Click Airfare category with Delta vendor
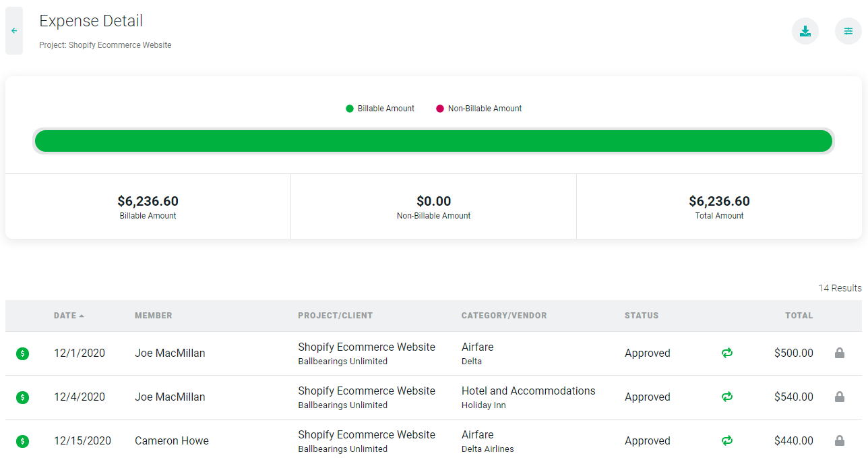Screen dimensions: 868x458 coord(478,347)
